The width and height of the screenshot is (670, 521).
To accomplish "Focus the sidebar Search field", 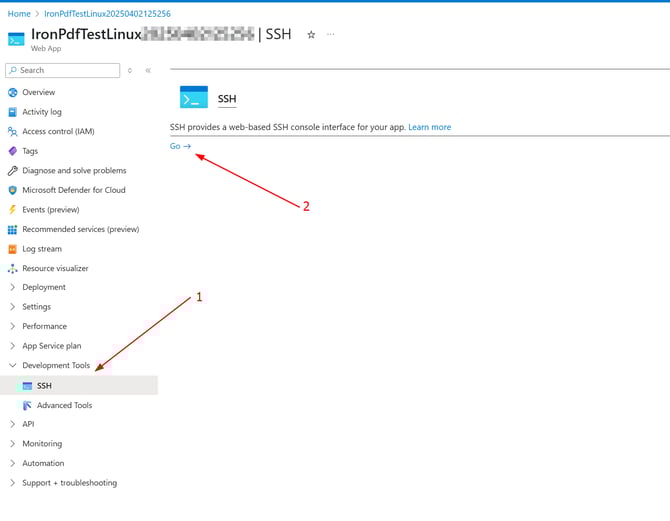I will [x=62, y=71].
